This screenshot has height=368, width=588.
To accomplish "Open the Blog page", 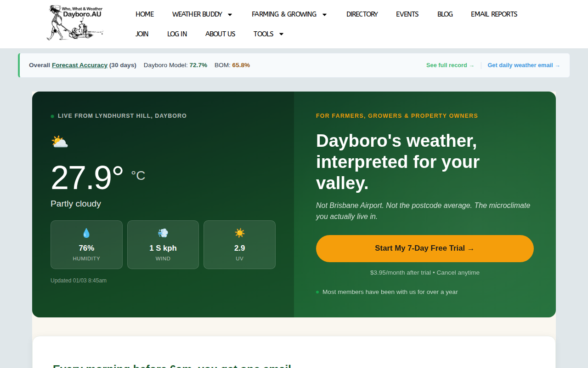I will pyautogui.click(x=445, y=14).
